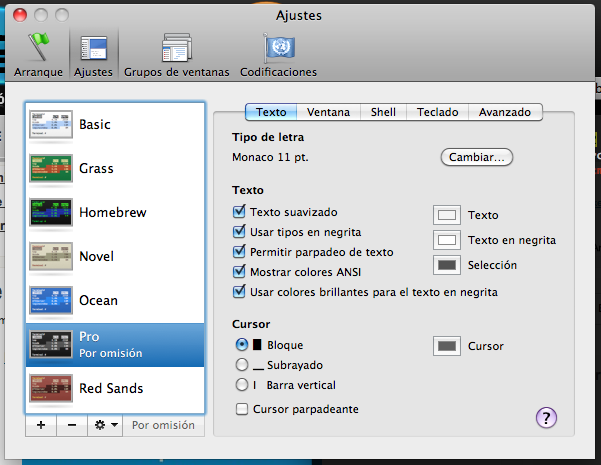
Task: Choose Barra vertical cursor style
Action: tap(241, 385)
